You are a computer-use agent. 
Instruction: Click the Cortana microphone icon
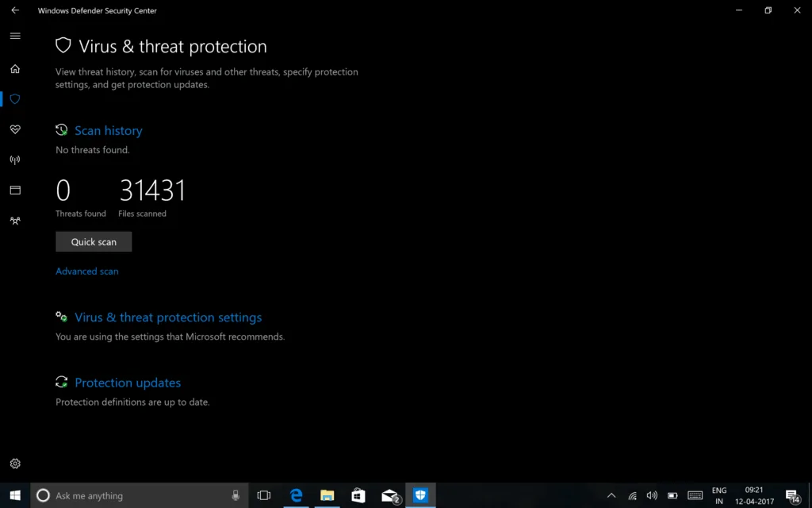(236, 495)
